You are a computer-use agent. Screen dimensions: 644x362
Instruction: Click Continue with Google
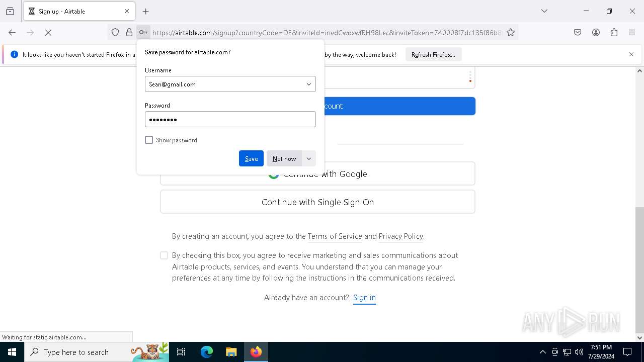317,174
